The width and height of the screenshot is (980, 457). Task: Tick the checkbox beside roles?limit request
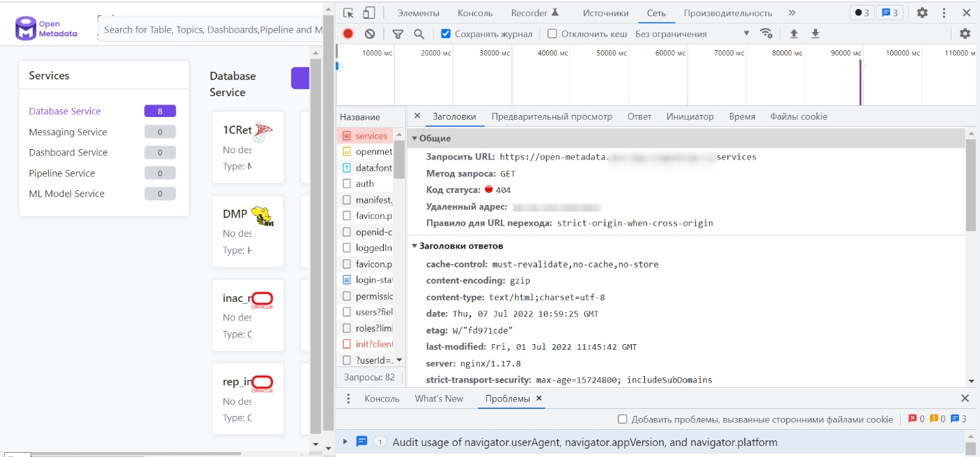347,328
